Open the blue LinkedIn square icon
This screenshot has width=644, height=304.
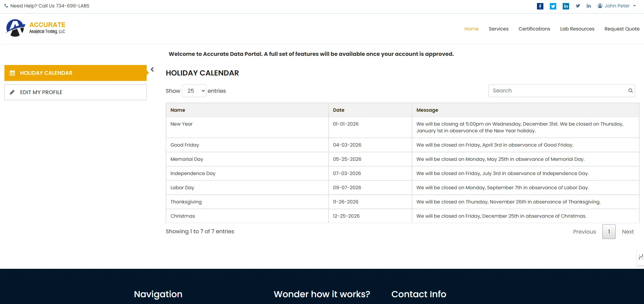tap(566, 6)
